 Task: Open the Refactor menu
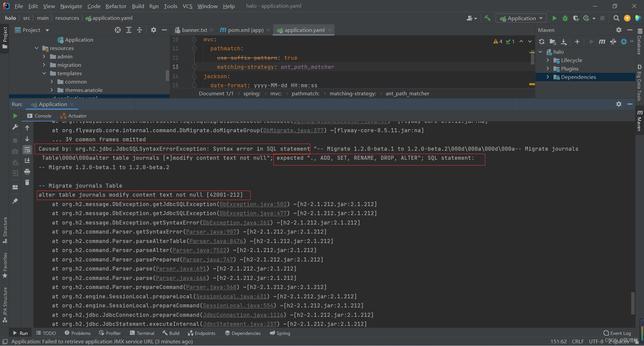116,6
